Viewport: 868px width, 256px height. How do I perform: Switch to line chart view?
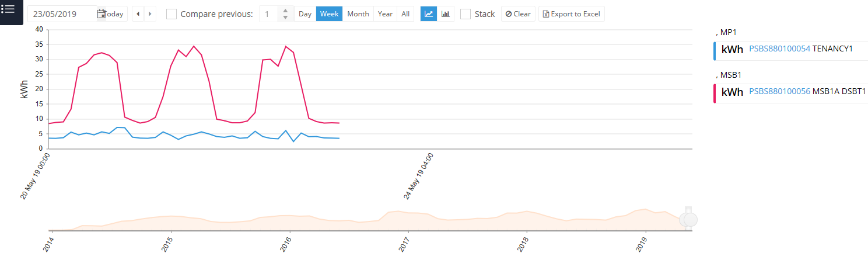[x=429, y=14]
